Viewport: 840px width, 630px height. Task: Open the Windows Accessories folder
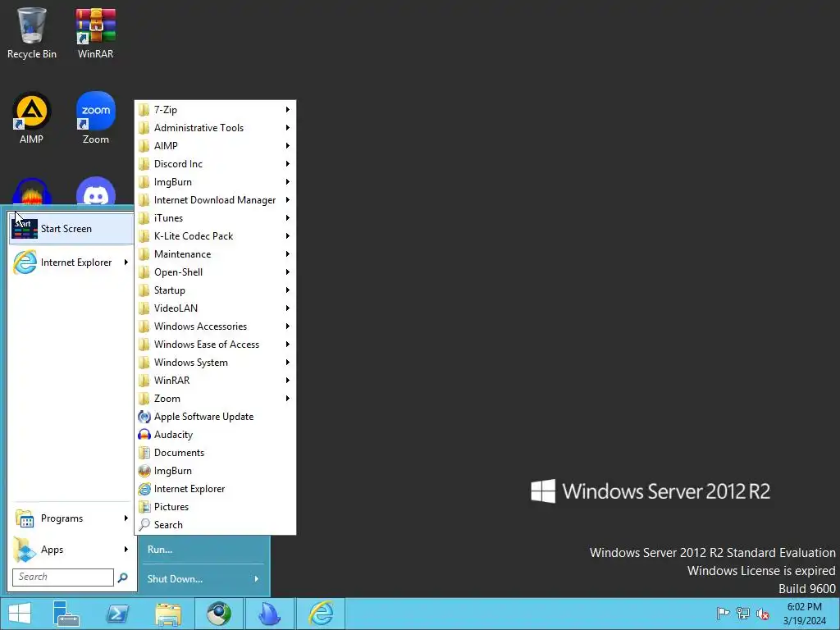[215, 326]
